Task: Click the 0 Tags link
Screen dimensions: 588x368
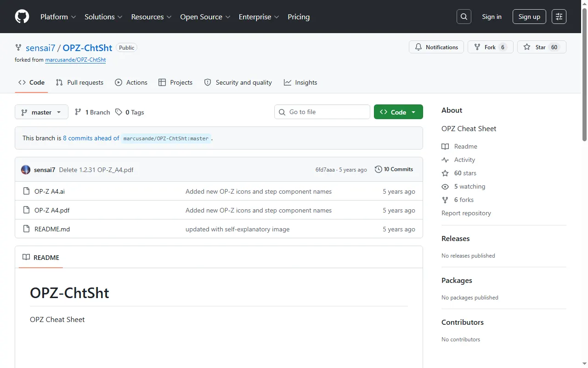Action: click(x=130, y=112)
